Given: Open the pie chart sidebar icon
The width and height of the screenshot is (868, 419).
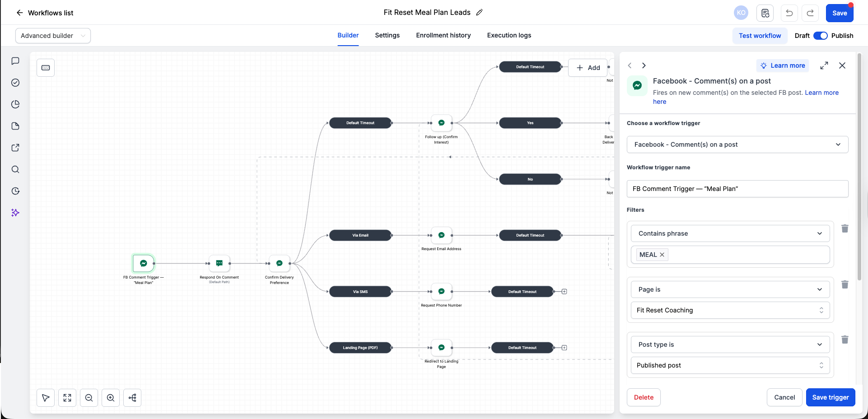Looking at the screenshot, I should (15, 104).
